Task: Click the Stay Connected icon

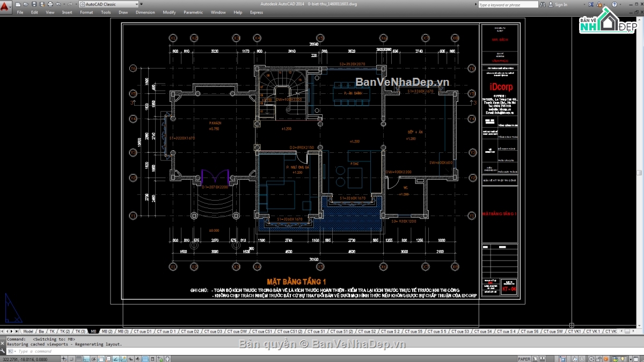Action: click(x=599, y=4)
